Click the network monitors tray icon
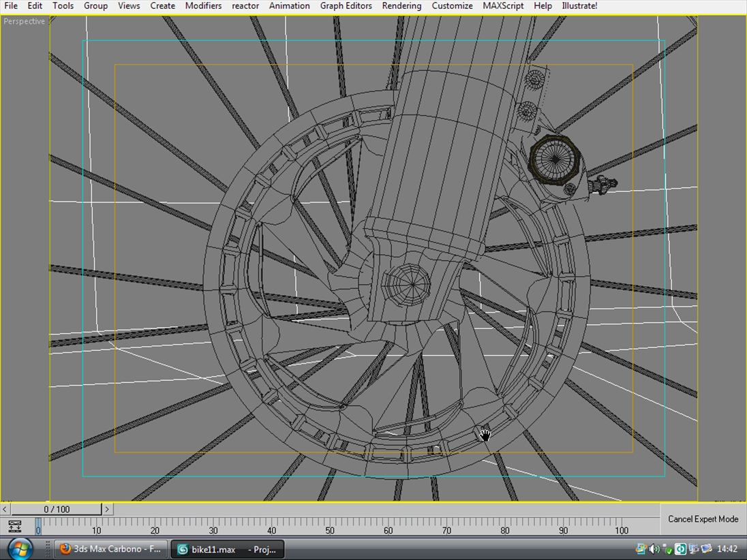 (694, 549)
